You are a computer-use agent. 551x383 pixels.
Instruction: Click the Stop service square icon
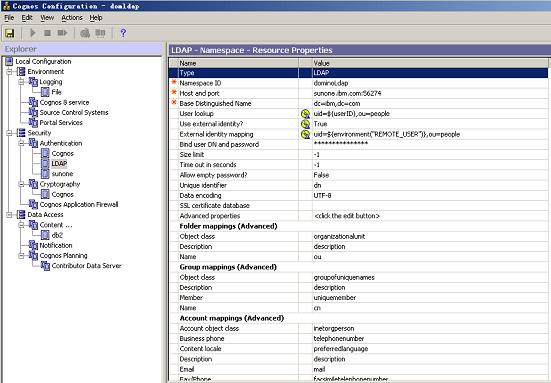(x=47, y=33)
